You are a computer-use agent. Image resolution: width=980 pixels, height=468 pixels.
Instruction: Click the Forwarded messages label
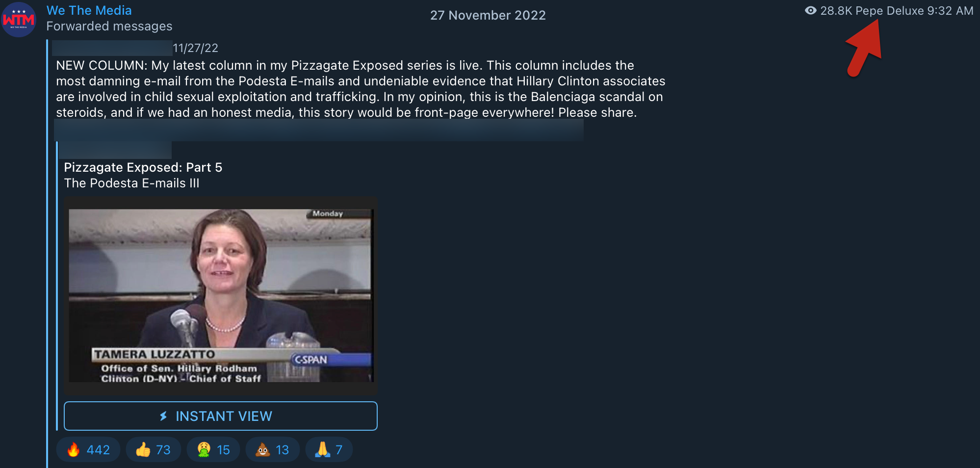pyautogui.click(x=109, y=26)
